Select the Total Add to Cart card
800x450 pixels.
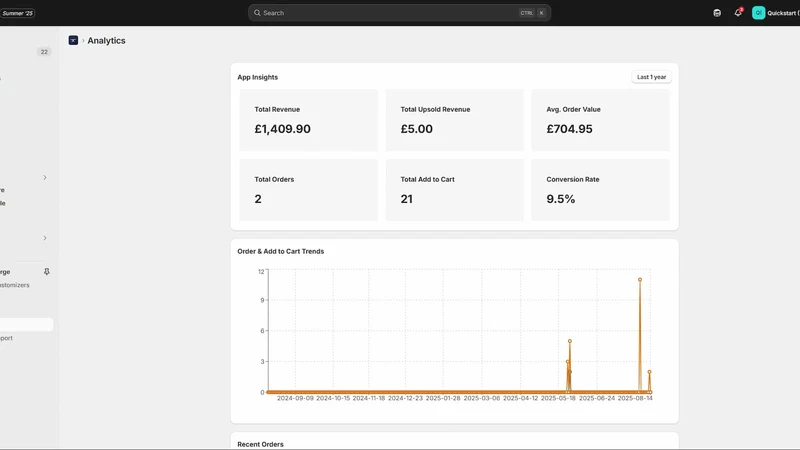(455, 190)
